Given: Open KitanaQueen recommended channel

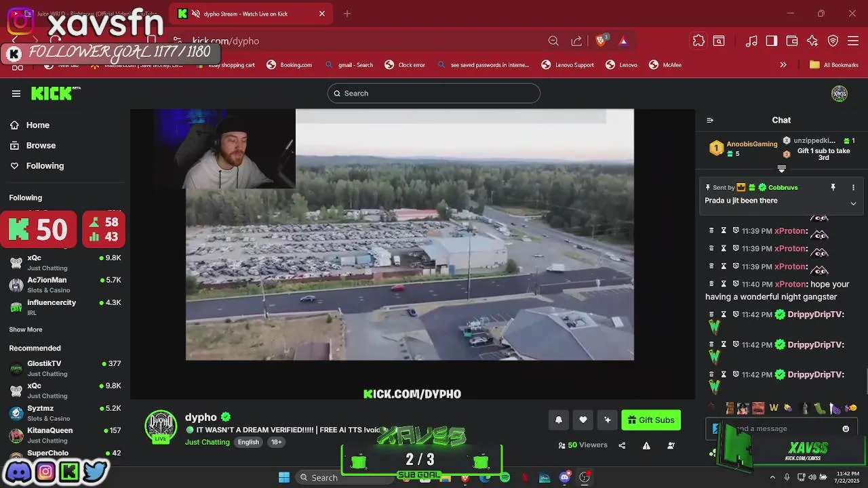Looking at the screenshot, I should (65, 435).
